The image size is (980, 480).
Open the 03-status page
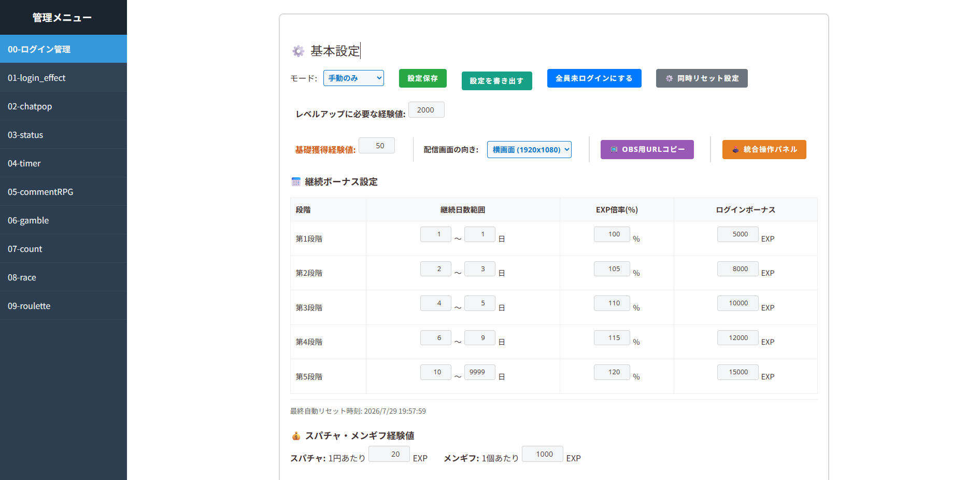point(63,135)
